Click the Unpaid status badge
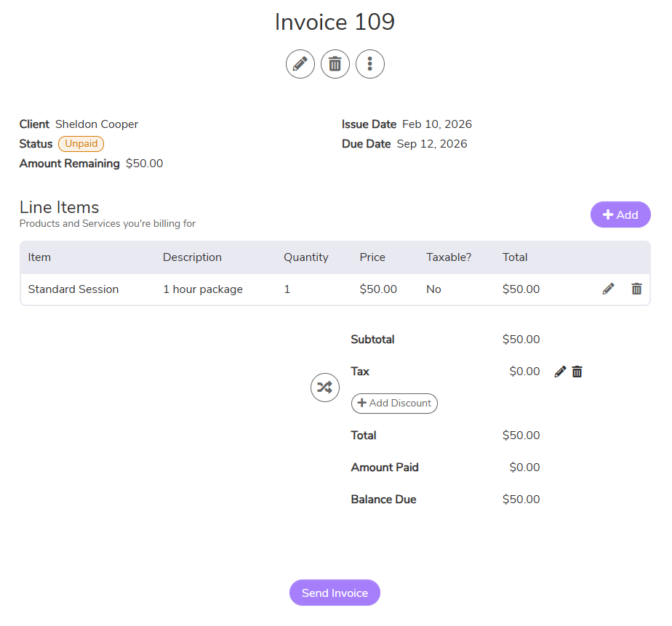The height and width of the screenshot is (626, 672). [81, 144]
